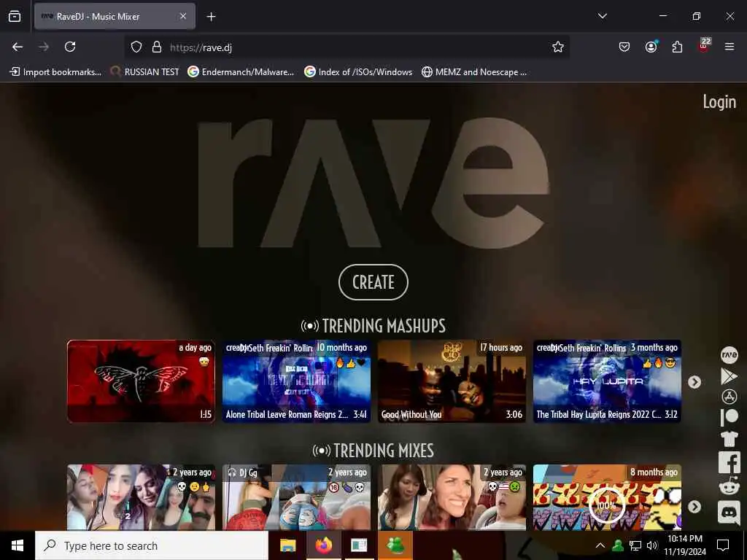Open the volume icon in system tray

click(651, 545)
